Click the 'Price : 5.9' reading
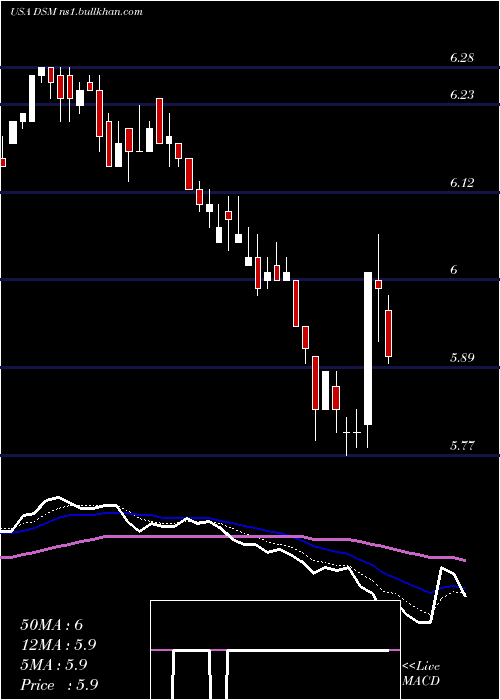 pos(59,685)
